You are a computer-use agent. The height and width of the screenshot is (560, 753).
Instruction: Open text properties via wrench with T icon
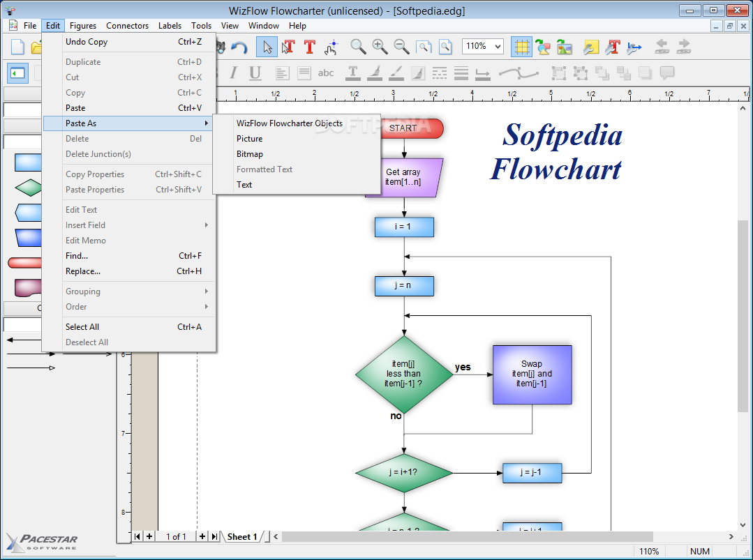point(612,47)
